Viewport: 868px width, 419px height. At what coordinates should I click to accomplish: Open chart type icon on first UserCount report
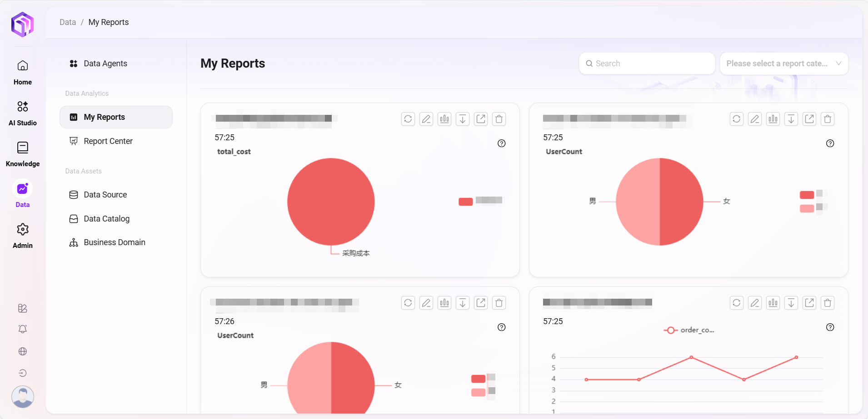point(773,119)
